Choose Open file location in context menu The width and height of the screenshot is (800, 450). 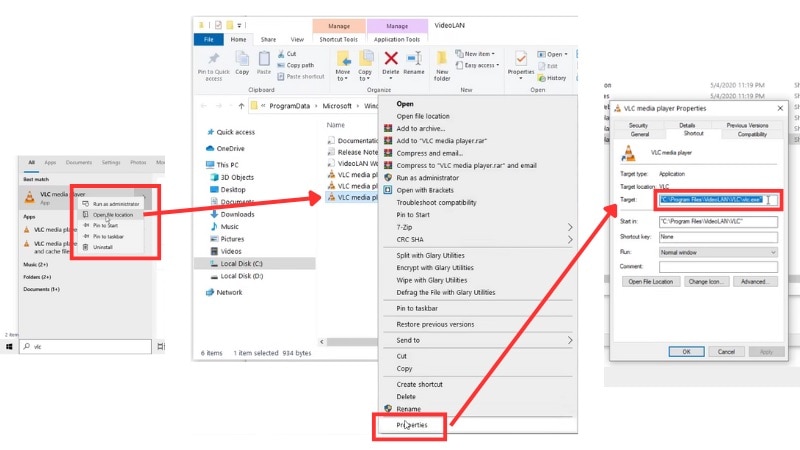tap(423, 116)
